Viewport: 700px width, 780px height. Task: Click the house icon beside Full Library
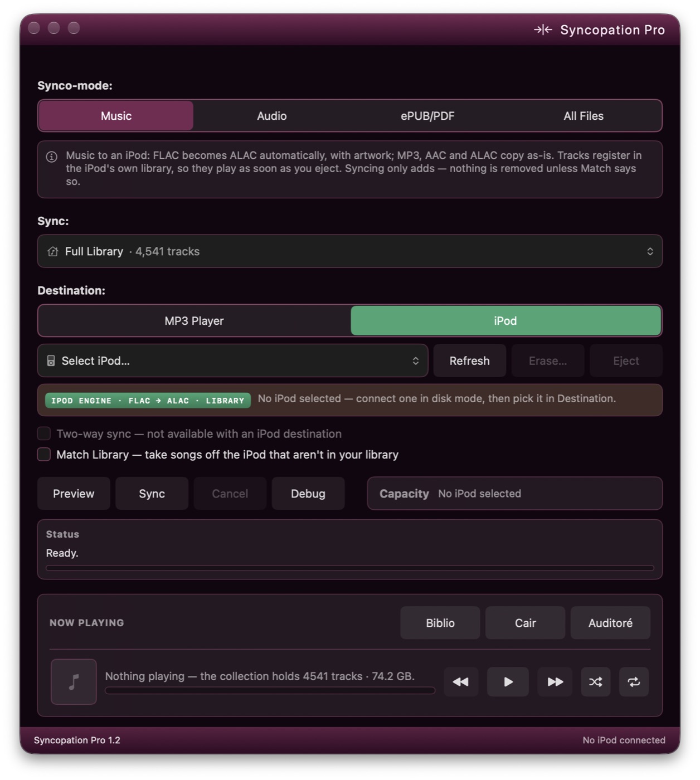(x=53, y=251)
